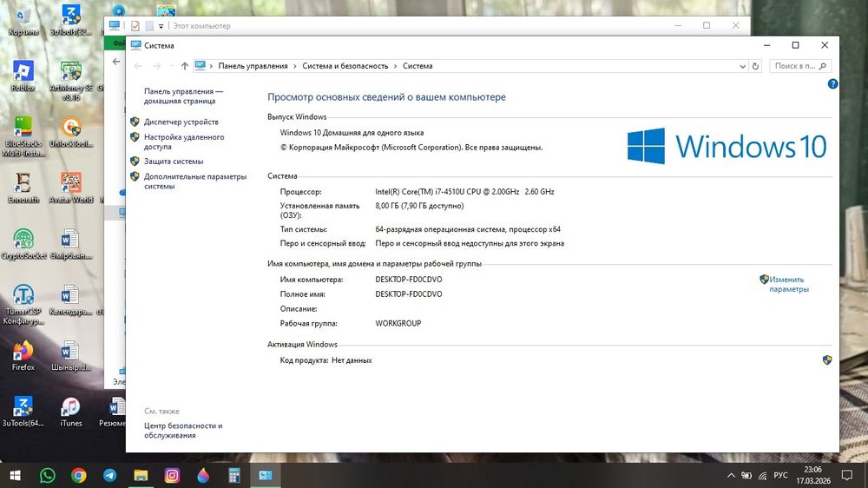Click the activation shield icon at right
Screen dimensions: 868x488
(827, 360)
